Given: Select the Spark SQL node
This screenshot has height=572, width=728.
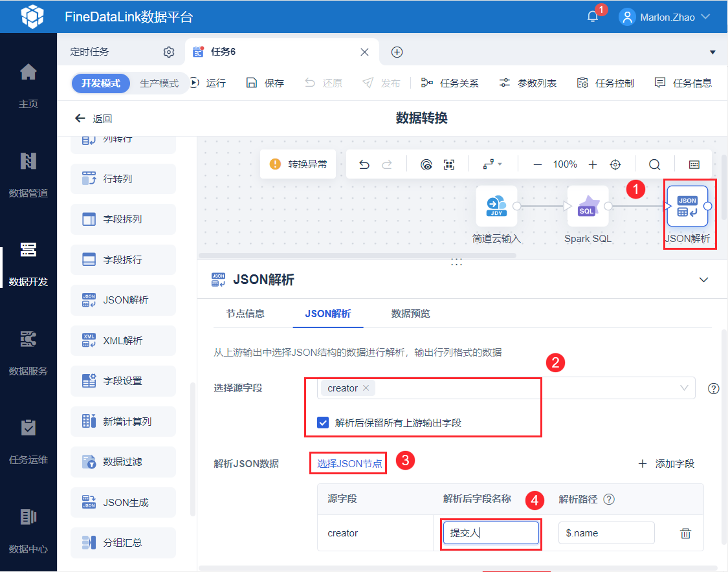Looking at the screenshot, I should coord(588,206).
